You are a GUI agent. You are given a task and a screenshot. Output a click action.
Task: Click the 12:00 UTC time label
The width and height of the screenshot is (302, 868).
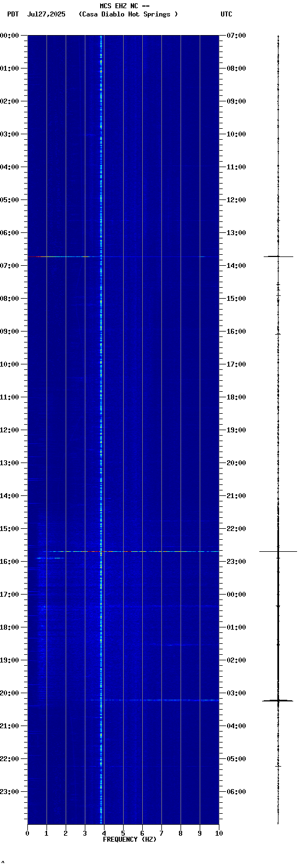pyautogui.click(x=236, y=199)
